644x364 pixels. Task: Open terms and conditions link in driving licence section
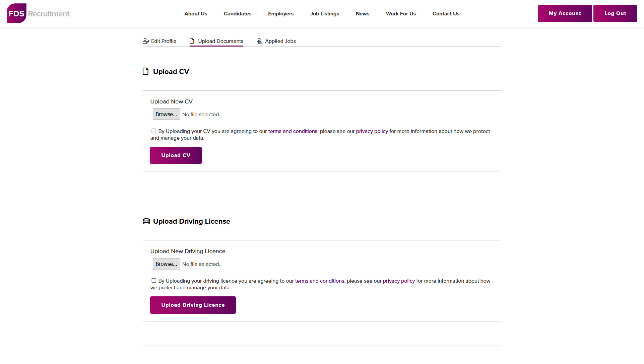320,281
